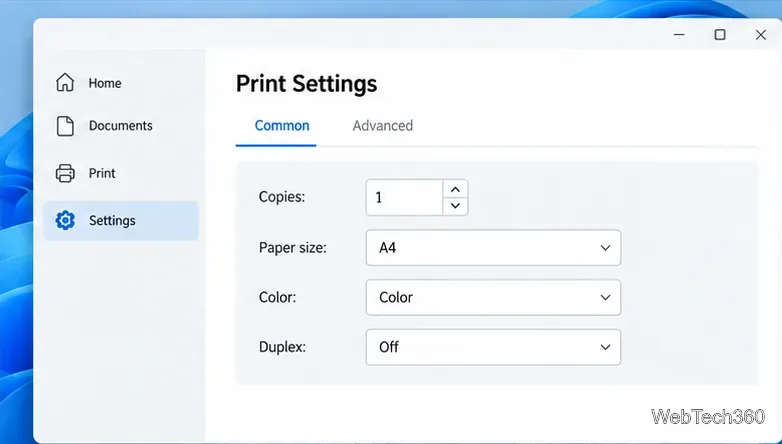The image size is (782, 444).
Task: Open Home in the sidebar
Action: 121,83
